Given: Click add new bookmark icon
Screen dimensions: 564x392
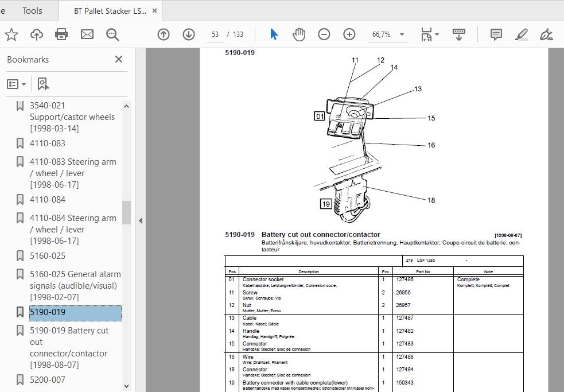Looking at the screenshot, I should pyautogui.click(x=43, y=84).
